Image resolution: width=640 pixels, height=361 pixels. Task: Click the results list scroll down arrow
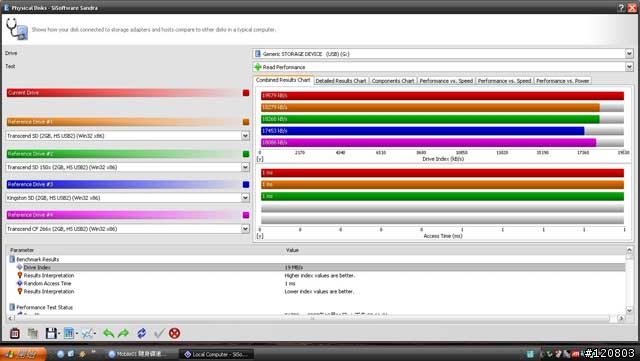click(x=629, y=310)
